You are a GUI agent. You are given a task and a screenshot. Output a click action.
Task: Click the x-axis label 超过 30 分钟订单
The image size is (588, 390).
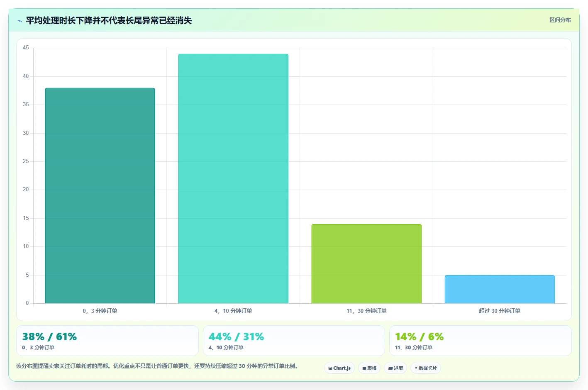pyautogui.click(x=500, y=311)
